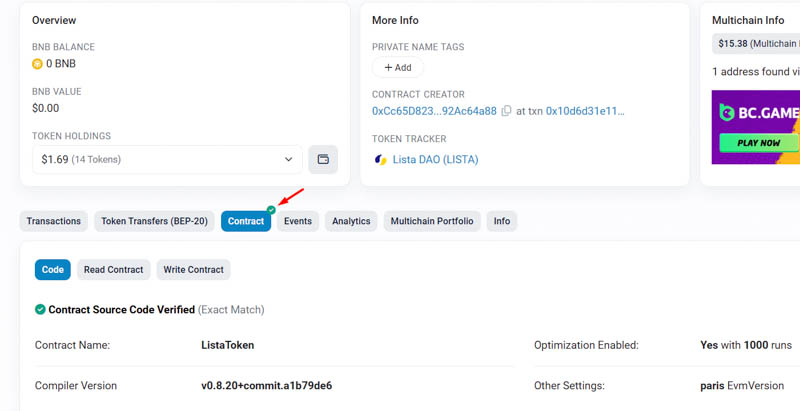Click compiler version v0.8.20+commit.a1b79de6
The width and height of the screenshot is (800, 411).
click(x=266, y=386)
